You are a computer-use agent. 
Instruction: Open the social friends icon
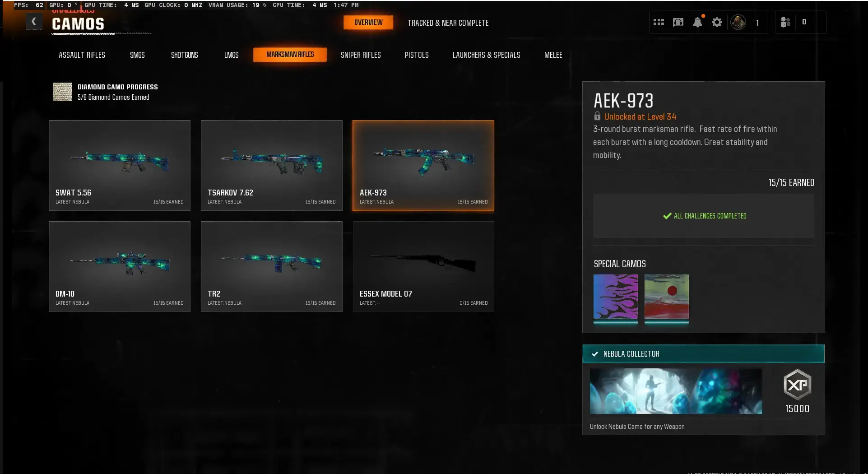pyautogui.click(x=785, y=22)
